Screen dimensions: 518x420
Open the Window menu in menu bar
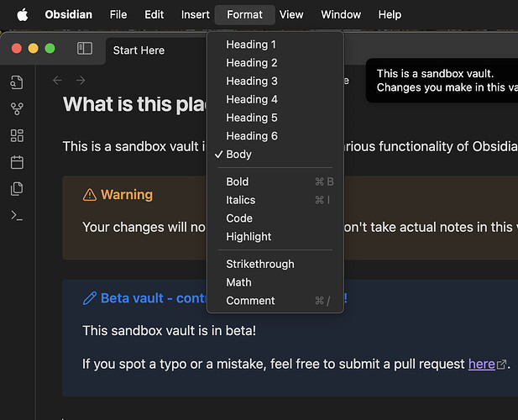coord(341,14)
